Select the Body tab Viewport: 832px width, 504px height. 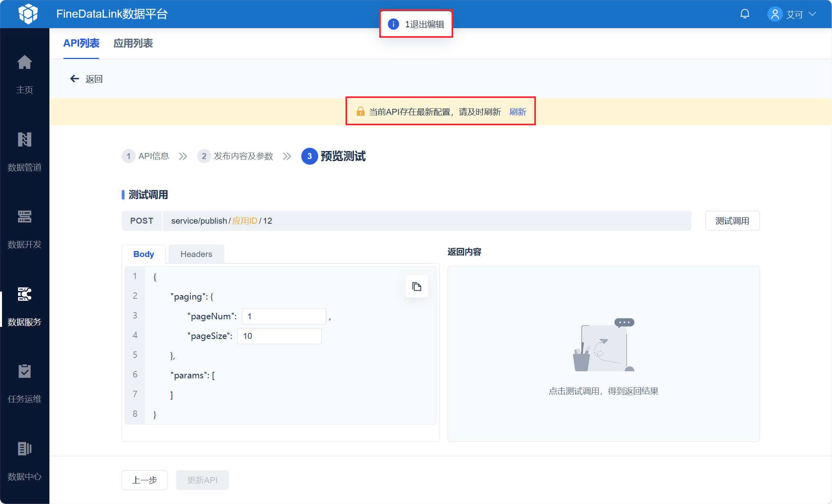click(143, 254)
